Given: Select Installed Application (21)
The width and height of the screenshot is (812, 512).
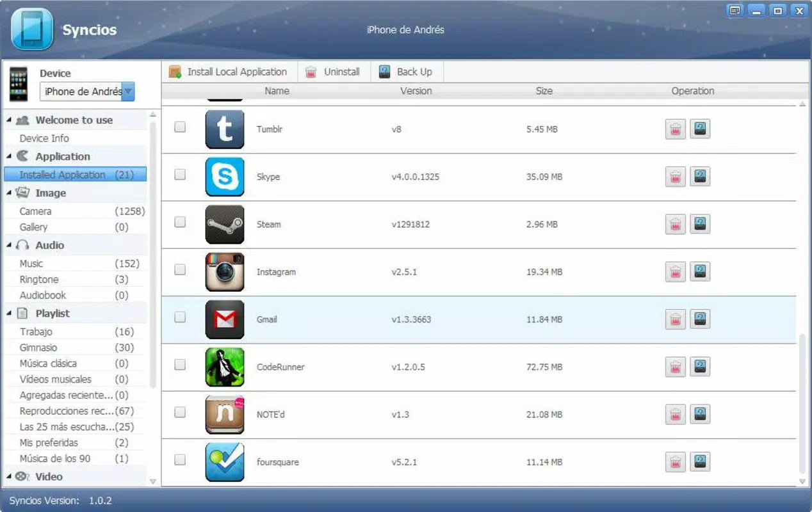Looking at the screenshot, I should (x=75, y=175).
